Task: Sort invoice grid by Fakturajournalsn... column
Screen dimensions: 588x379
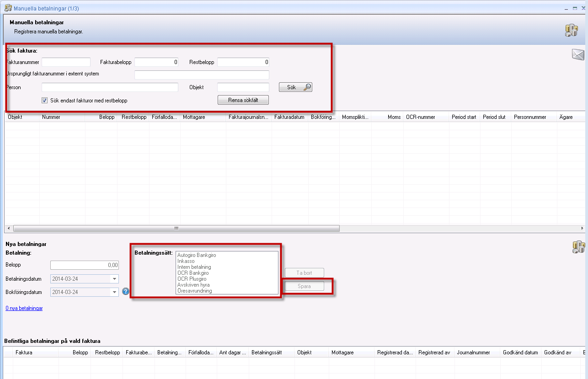Action: tap(249, 117)
